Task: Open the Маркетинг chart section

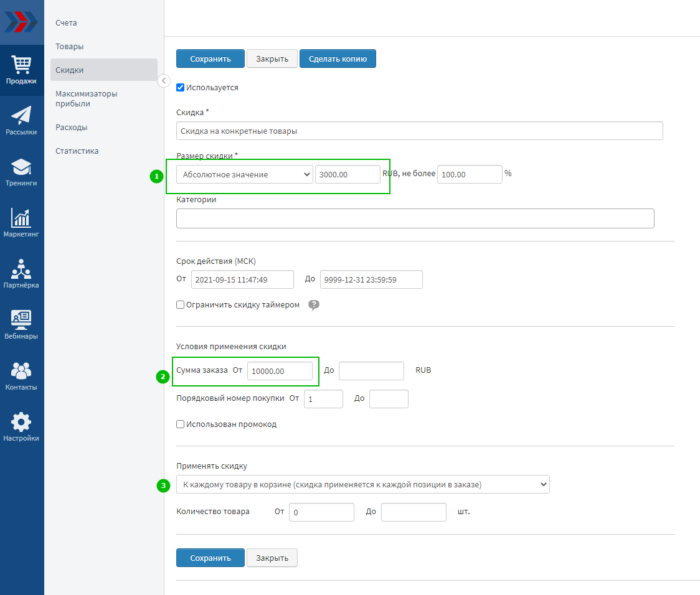Action: tap(21, 223)
